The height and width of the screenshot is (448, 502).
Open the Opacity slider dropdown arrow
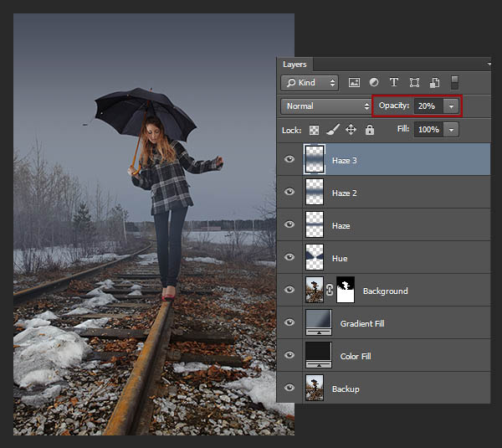(452, 106)
